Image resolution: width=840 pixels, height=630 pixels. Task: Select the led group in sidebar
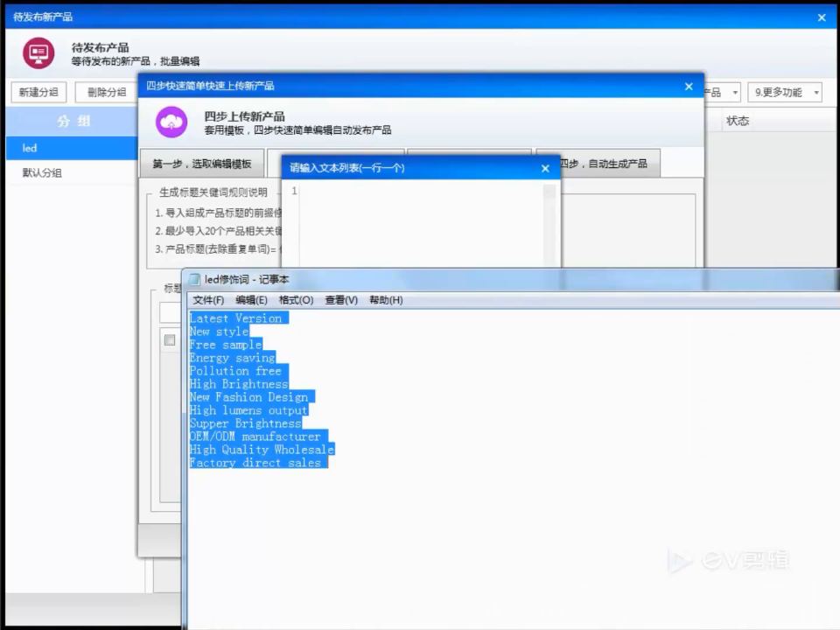point(72,148)
